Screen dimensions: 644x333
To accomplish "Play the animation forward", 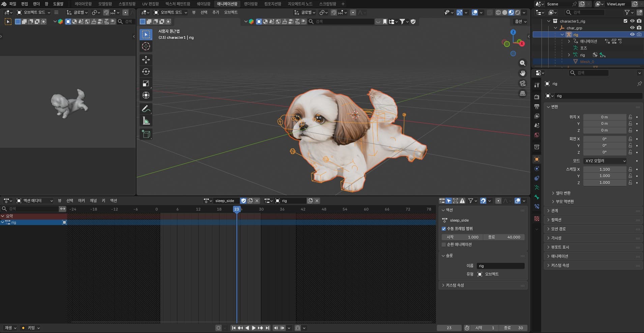I will coord(254,328).
